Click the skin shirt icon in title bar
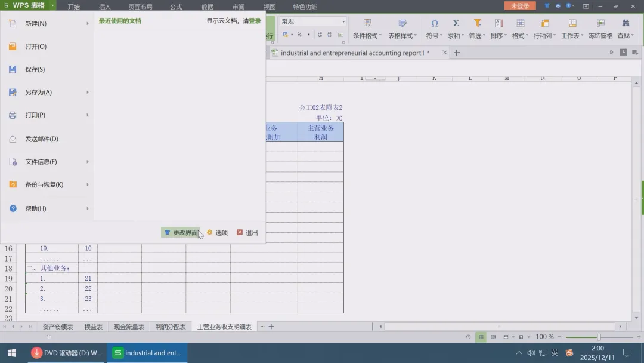Viewport: 644px width, 363px height. coord(547,6)
